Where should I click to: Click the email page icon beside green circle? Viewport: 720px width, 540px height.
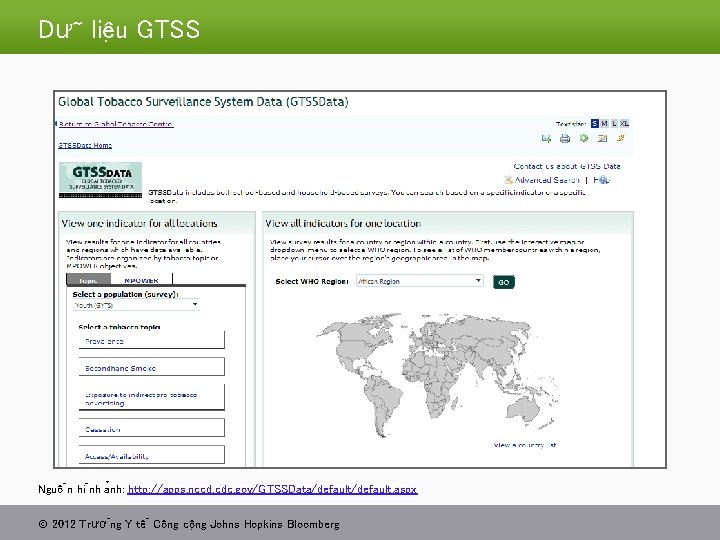click(602, 138)
